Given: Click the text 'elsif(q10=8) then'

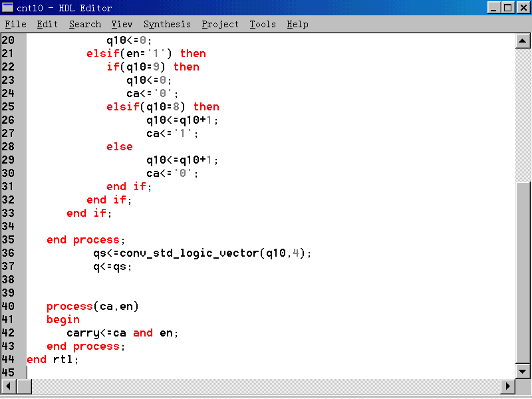Looking at the screenshot, I should click(x=163, y=107).
